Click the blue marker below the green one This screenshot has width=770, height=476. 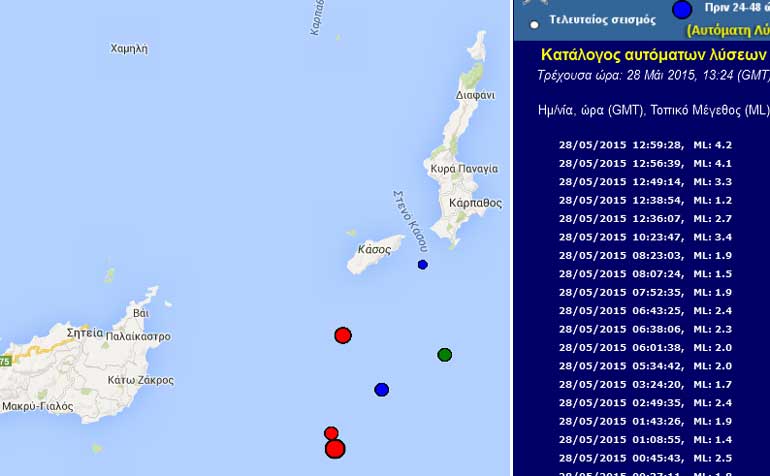[x=381, y=390]
